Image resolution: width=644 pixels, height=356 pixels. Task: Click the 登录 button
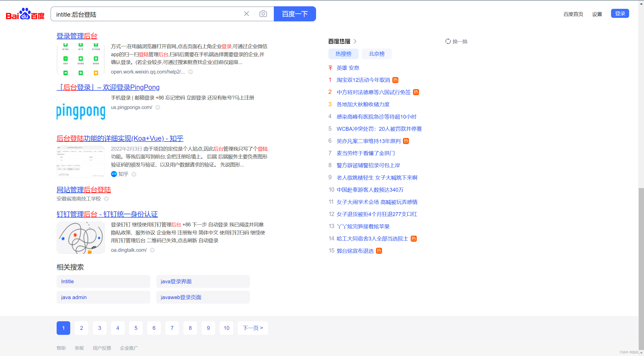(620, 14)
